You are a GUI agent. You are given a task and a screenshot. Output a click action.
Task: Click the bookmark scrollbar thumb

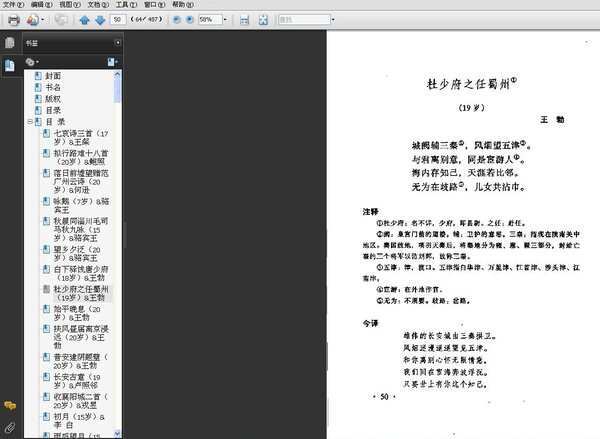click(117, 90)
